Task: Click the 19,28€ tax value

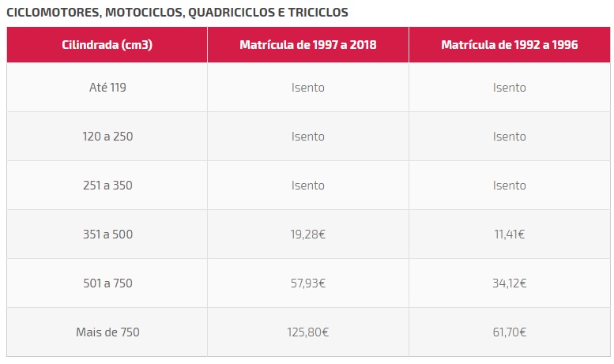Action: point(308,235)
